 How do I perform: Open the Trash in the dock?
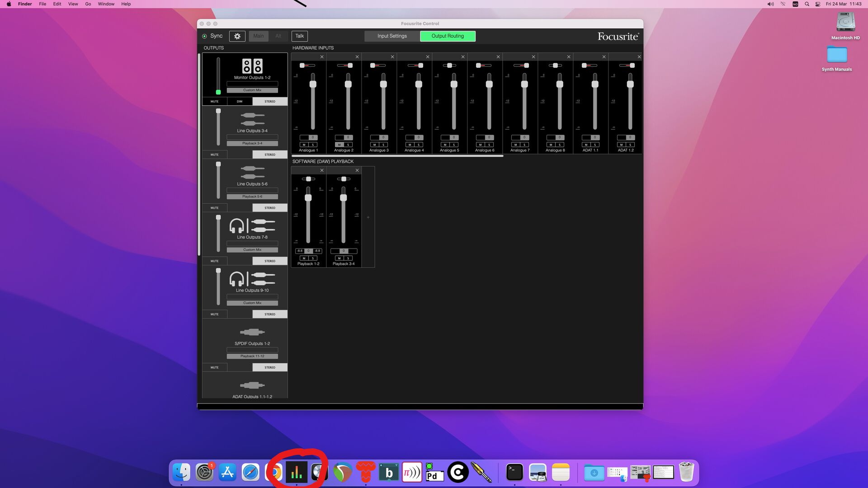686,473
